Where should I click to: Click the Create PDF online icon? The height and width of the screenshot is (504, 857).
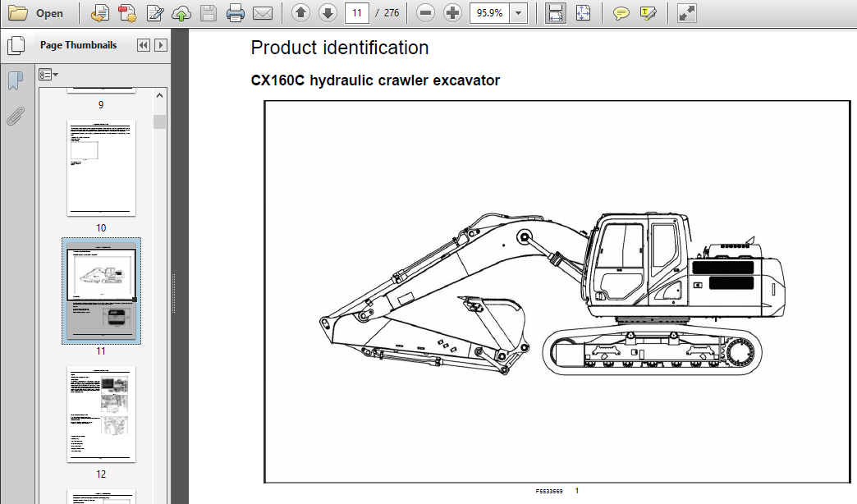click(99, 13)
